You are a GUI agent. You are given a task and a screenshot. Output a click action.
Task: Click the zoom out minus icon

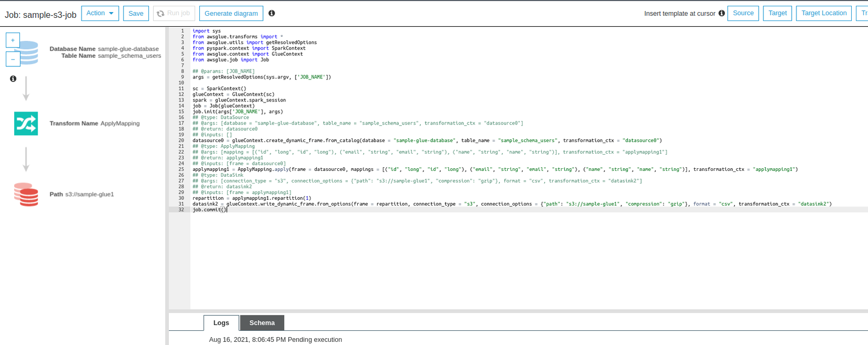coord(13,59)
